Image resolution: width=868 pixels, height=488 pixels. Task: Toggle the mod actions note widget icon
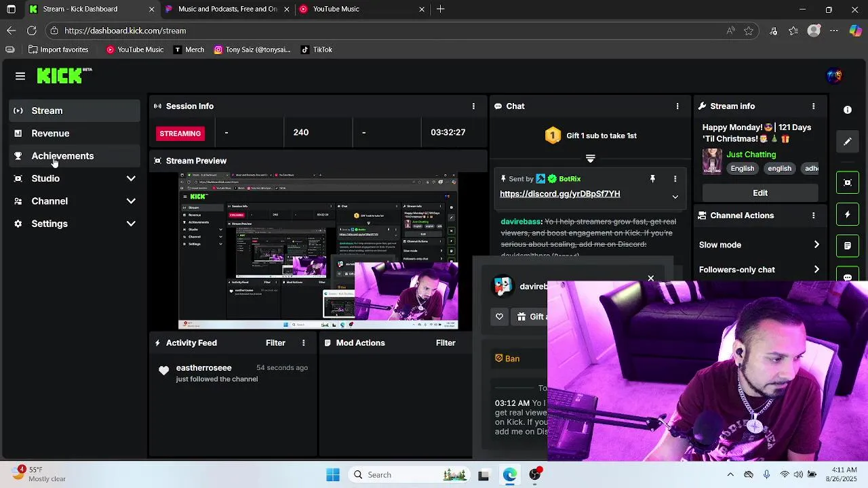pyautogui.click(x=847, y=246)
